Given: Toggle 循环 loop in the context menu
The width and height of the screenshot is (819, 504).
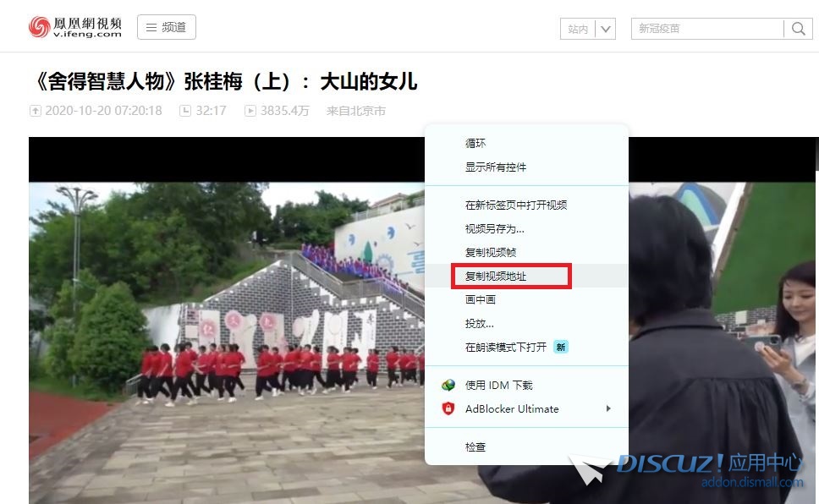Looking at the screenshot, I should pos(475,144).
